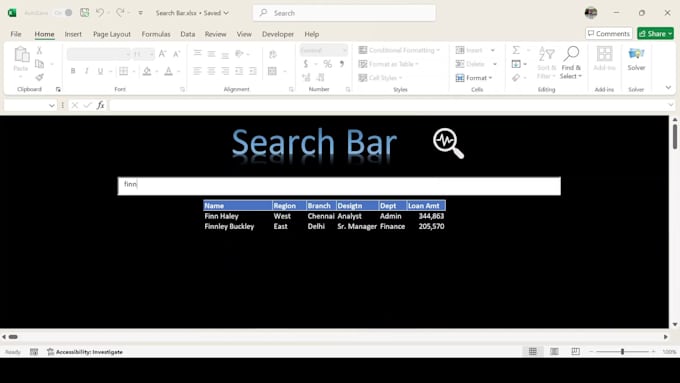Open the Number Format dropdown
Screen dimensions: 680x383
click(x=344, y=50)
